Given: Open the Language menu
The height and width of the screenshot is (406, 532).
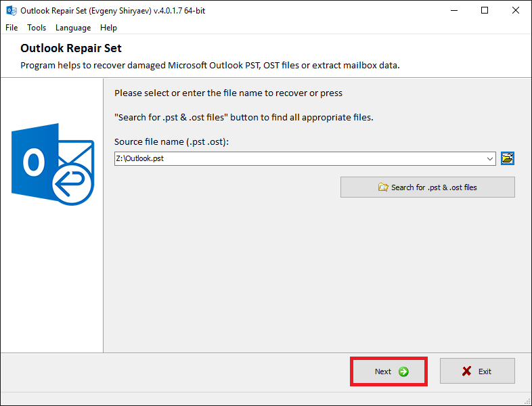Looking at the screenshot, I should pyautogui.click(x=73, y=28).
